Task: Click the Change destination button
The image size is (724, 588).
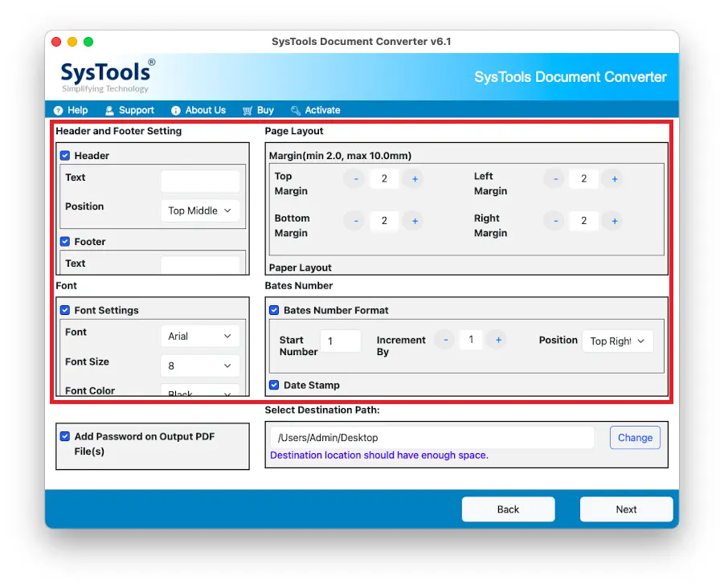Action: pos(635,438)
